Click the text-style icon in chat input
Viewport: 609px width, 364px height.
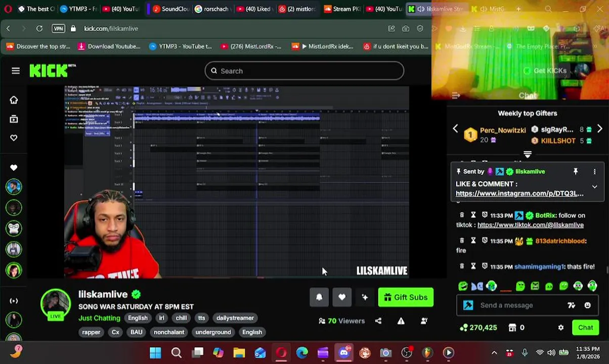(x=571, y=305)
